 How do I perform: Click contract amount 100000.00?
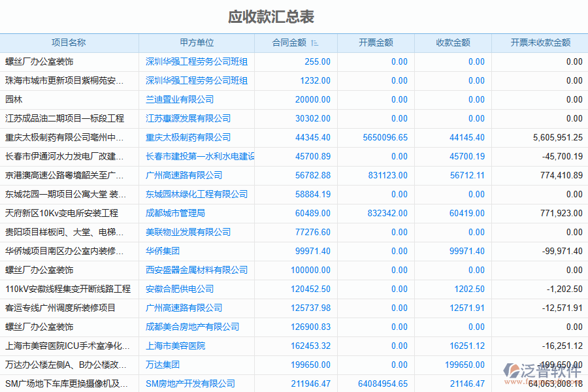click(310, 270)
